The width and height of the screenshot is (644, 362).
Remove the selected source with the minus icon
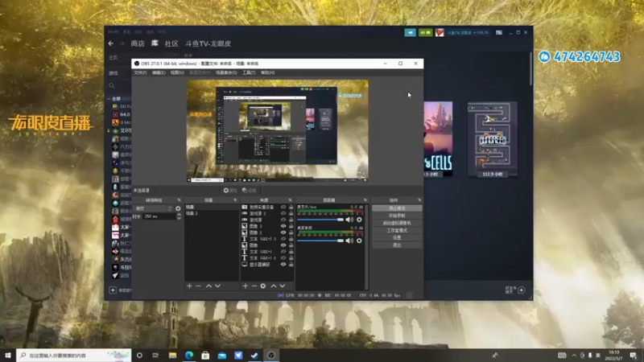pos(254,286)
